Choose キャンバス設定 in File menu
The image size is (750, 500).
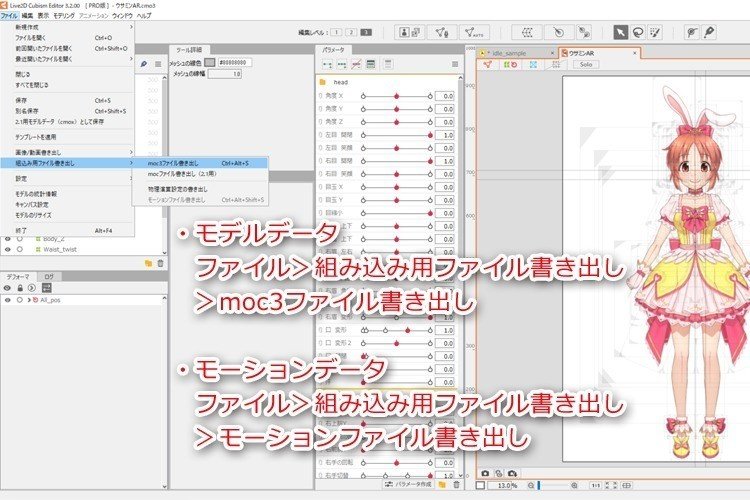coord(67,204)
